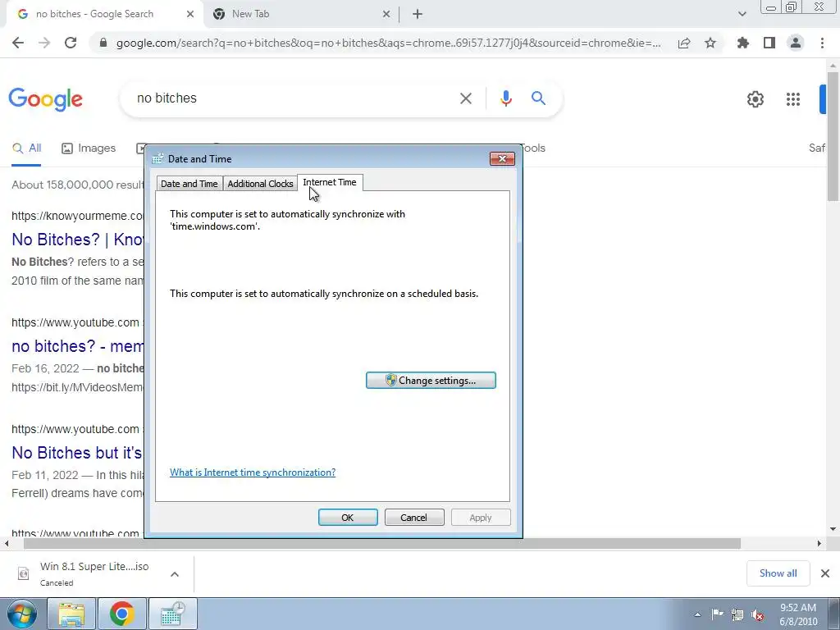This screenshot has width=840, height=630.
Task: Click Date and Time taskbar icon
Action: (x=172, y=614)
